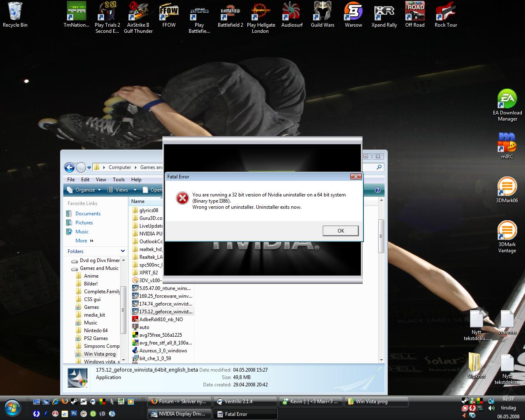Select Nintedo 64 folder in tree
The image size is (525, 420).
coord(96,331)
